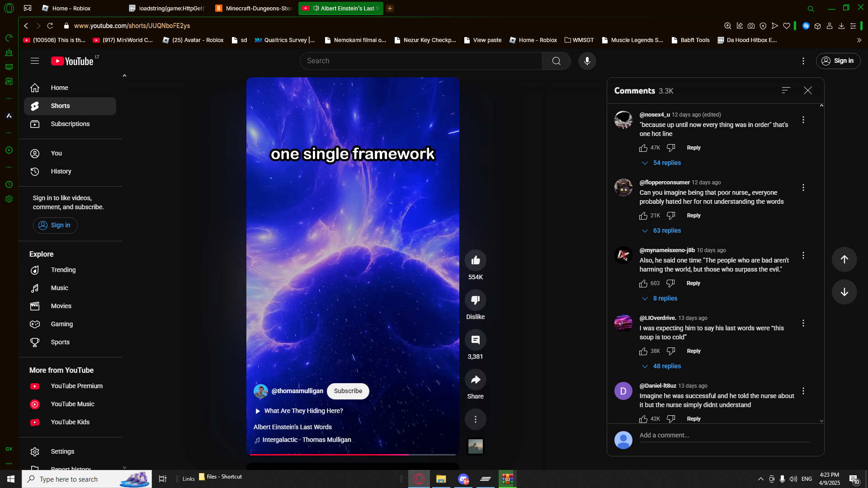
Task: Open the @thomasmulligan channel avatar
Action: 261,391
